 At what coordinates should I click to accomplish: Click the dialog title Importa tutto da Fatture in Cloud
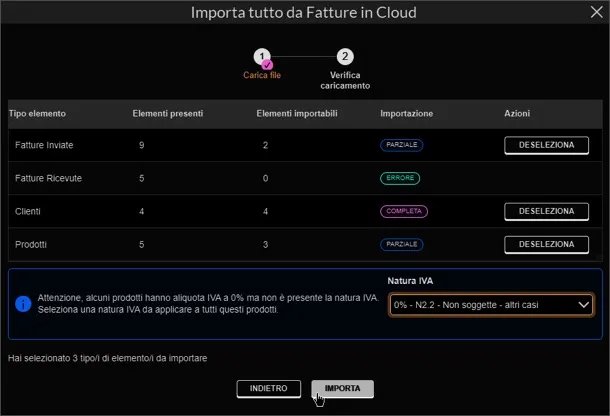(x=303, y=12)
